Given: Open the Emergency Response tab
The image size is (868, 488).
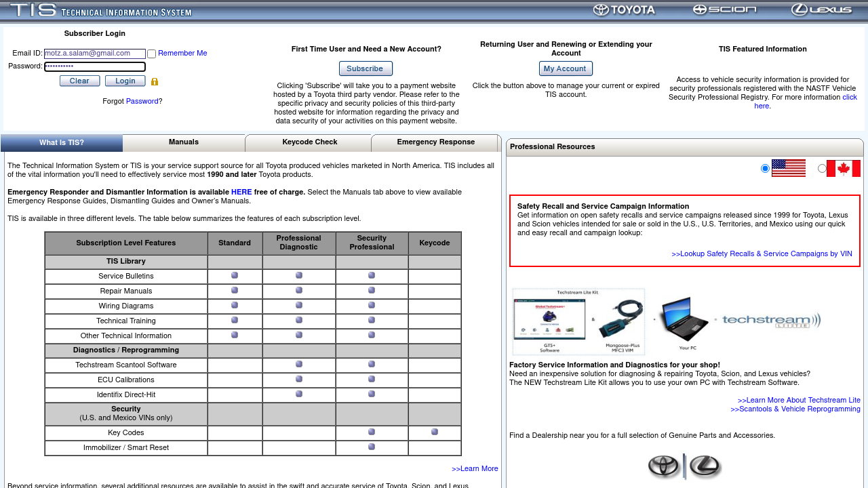Looking at the screenshot, I should pyautogui.click(x=435, y=142).
